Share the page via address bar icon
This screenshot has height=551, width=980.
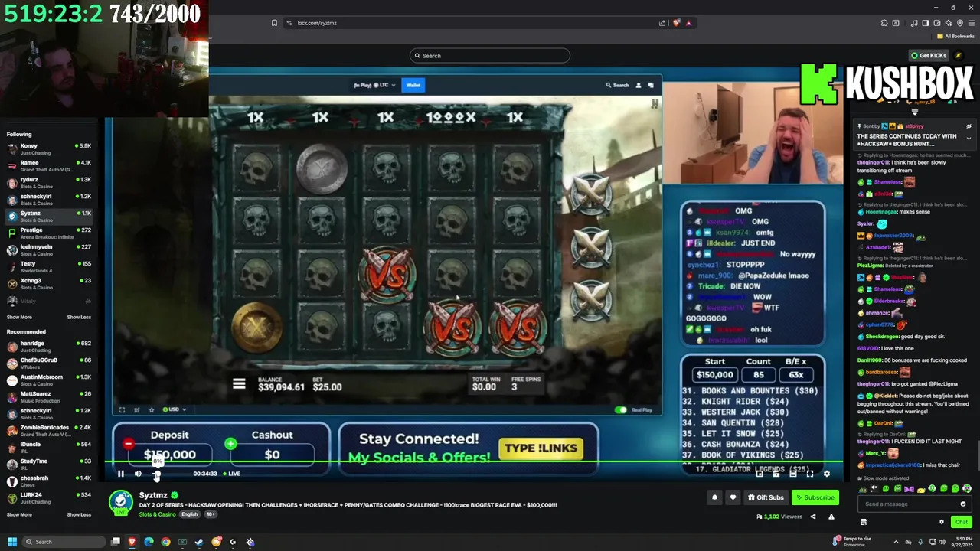pos(662,23)
